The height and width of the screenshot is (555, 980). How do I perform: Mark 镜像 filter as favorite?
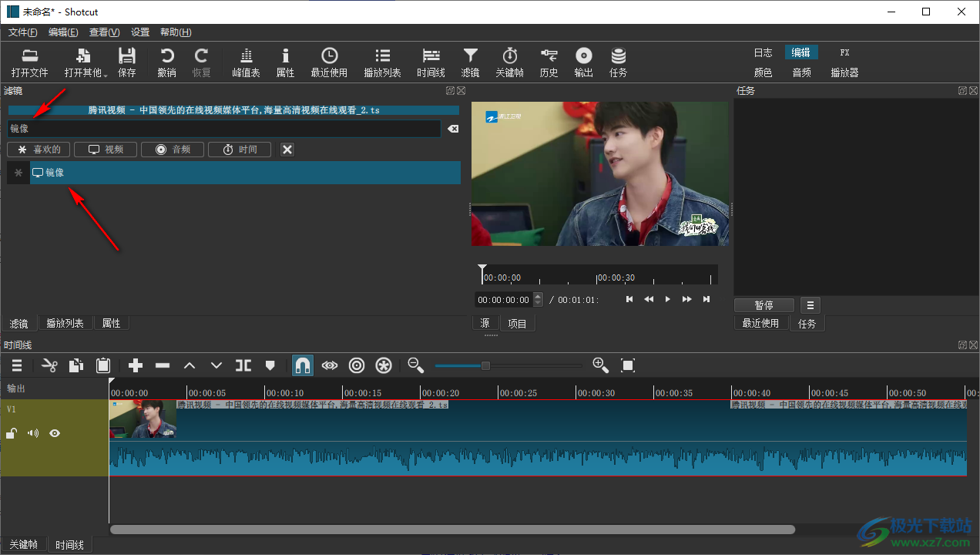18,173
